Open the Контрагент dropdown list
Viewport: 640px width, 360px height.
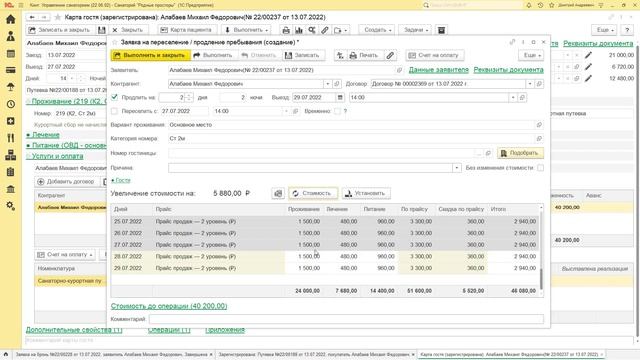[x=327, y=84]
